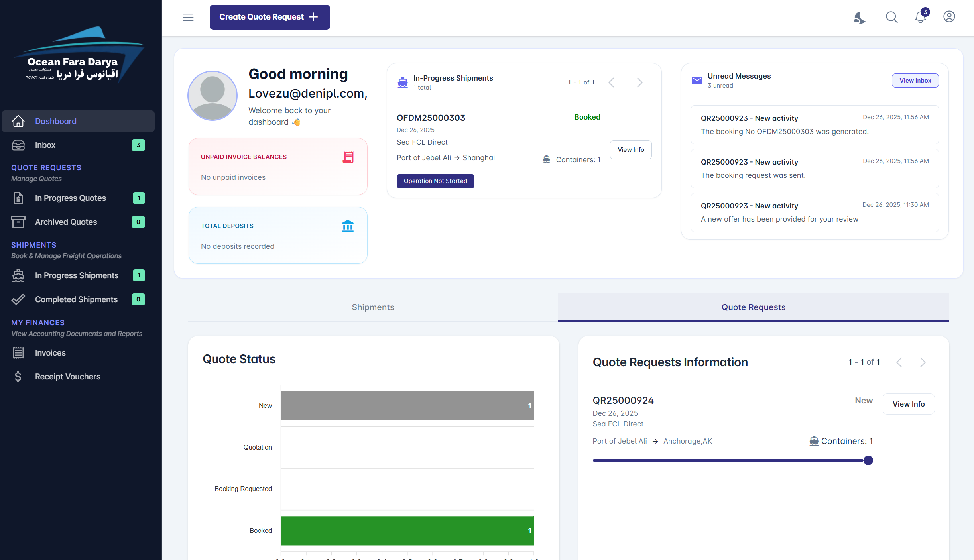Open the search magnifier icon
The image size is (974, 560).
coord(891,17)
